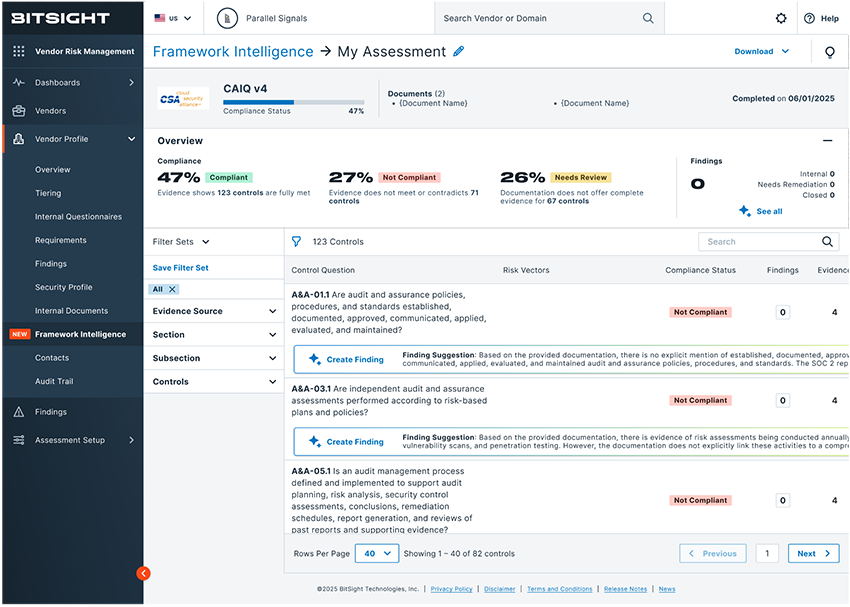Open settings via the gear icon
This screenshot has width=850, height=607.
tap(781, 18)
